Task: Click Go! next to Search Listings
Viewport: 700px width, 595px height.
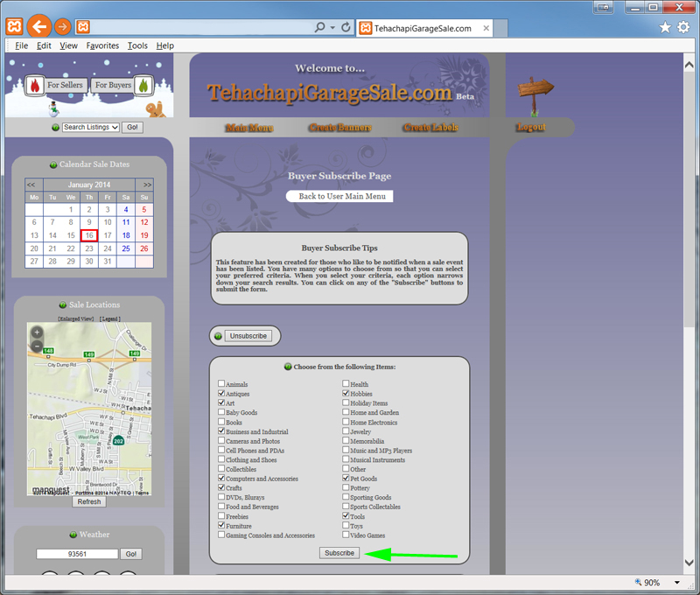Action: pos(132,128)
